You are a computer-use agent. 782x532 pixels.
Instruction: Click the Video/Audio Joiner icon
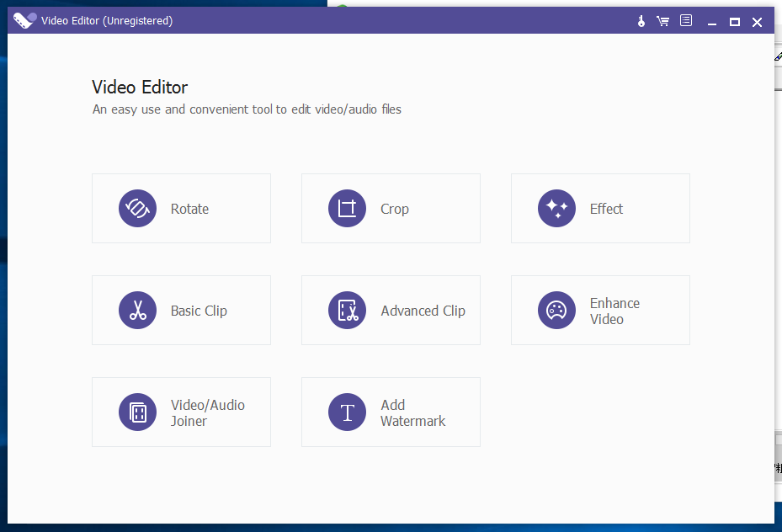click(138, 412)
